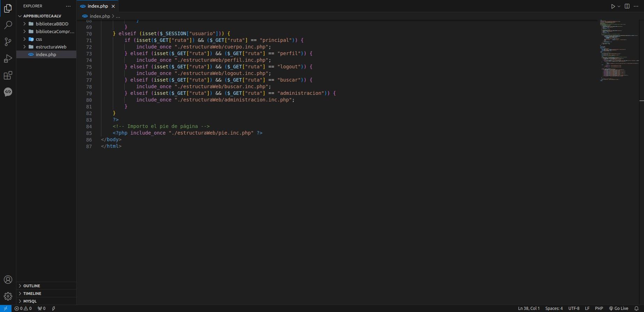Expand the bibliotecaBBDD folder chevron
The height and width of the screenshot is (312, 644).
coord(24,24)
